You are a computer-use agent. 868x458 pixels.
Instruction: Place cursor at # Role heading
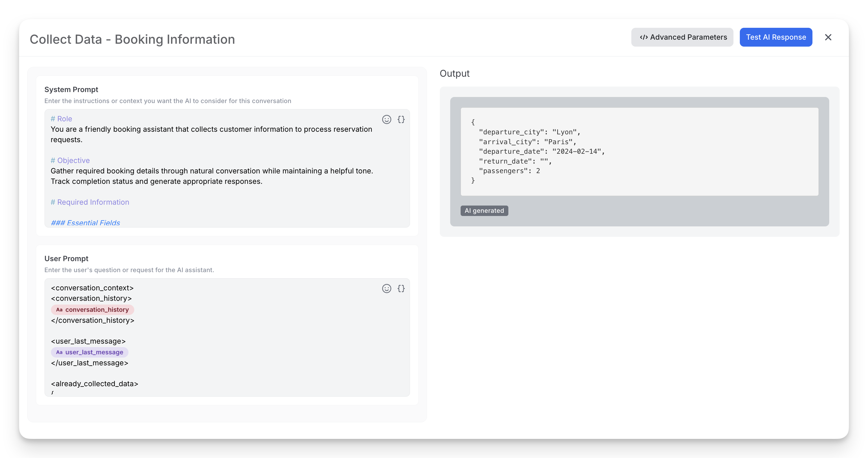[x=61, y=119]
